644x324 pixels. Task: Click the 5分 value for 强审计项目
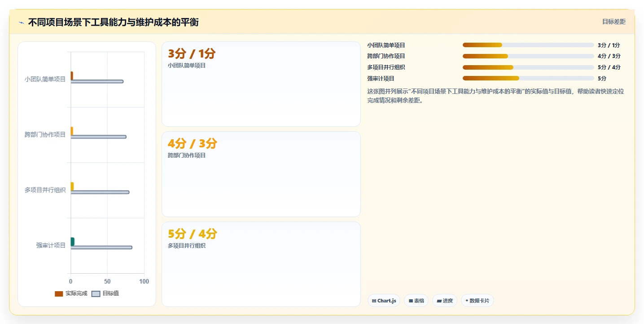click(602, 79)
